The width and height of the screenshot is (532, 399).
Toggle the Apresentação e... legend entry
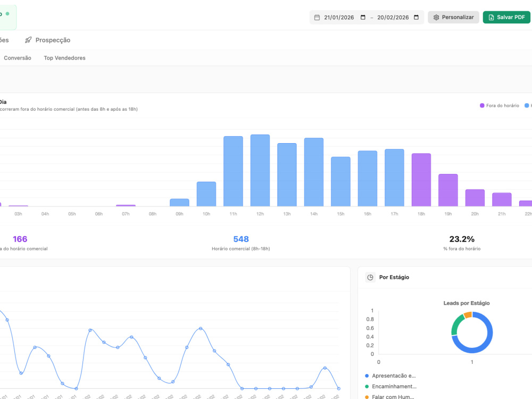coord(390,376)
